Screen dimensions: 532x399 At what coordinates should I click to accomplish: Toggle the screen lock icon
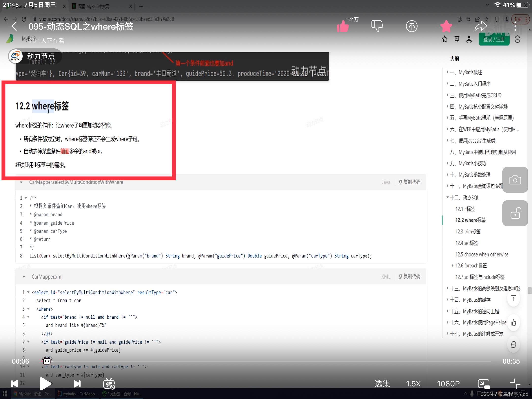click(515, 213)
